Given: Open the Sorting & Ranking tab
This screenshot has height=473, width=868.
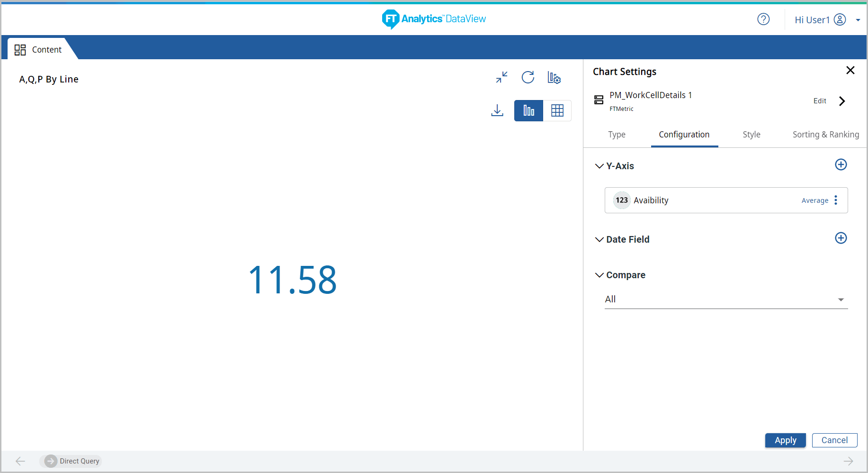Looking at the screenshot, I should point(825,135).
